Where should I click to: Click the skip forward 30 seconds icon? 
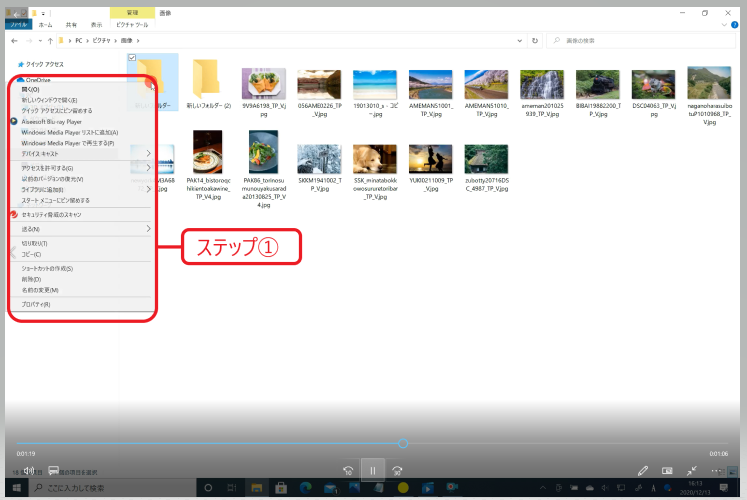click(397, 470)
